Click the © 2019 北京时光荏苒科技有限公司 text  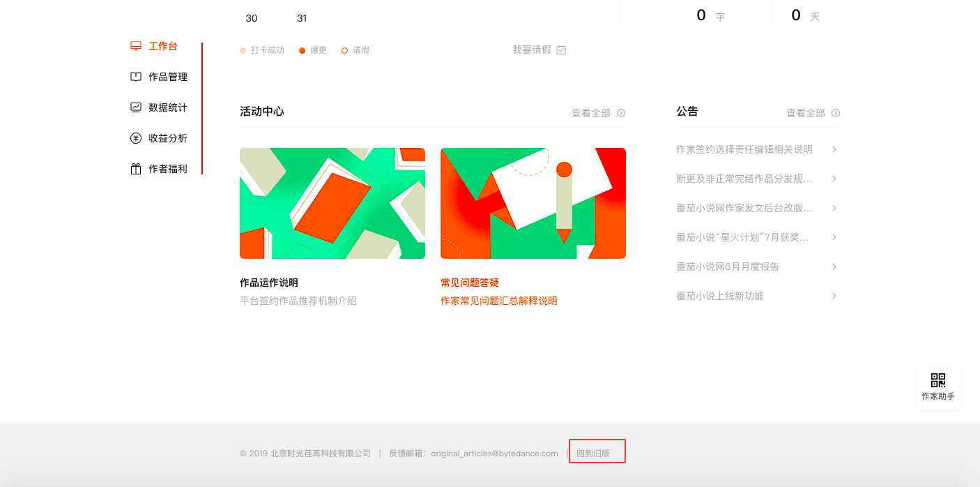(305, 454)
